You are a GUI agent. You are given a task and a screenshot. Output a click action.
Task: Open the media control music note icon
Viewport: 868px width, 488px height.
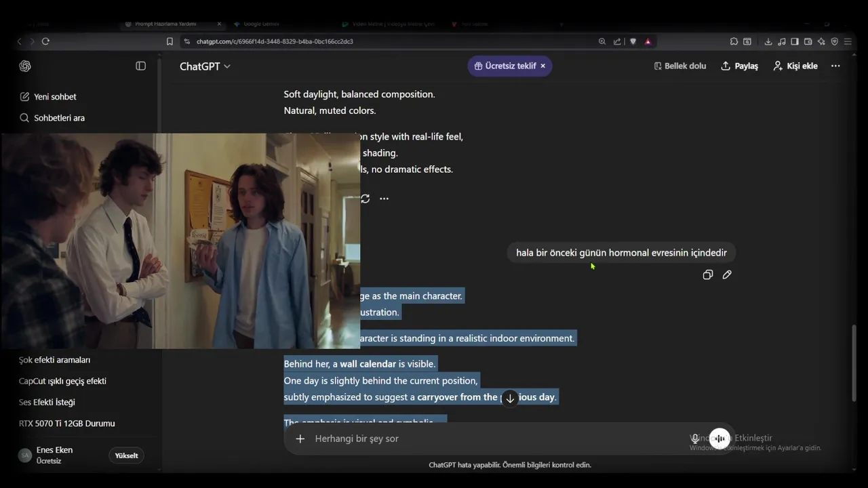781,41
